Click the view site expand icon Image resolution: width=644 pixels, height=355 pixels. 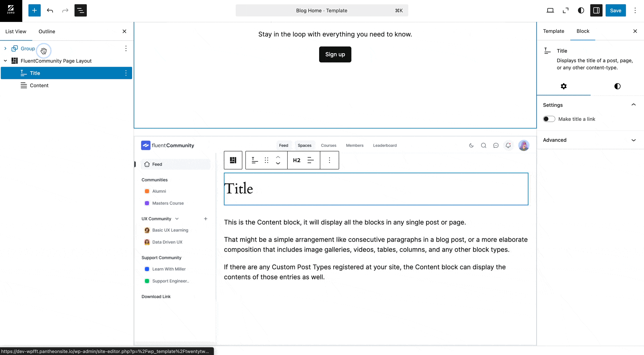(x=566, y=11)
